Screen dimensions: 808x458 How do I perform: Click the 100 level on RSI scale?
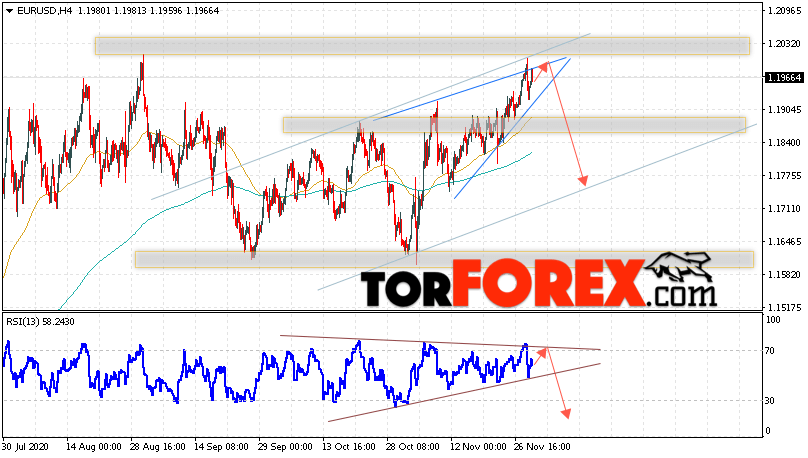(x=773, y=320)
